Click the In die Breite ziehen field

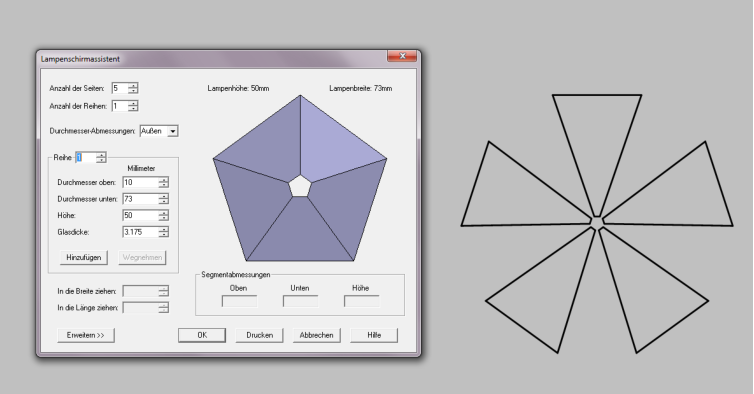(x=140, y=291)
